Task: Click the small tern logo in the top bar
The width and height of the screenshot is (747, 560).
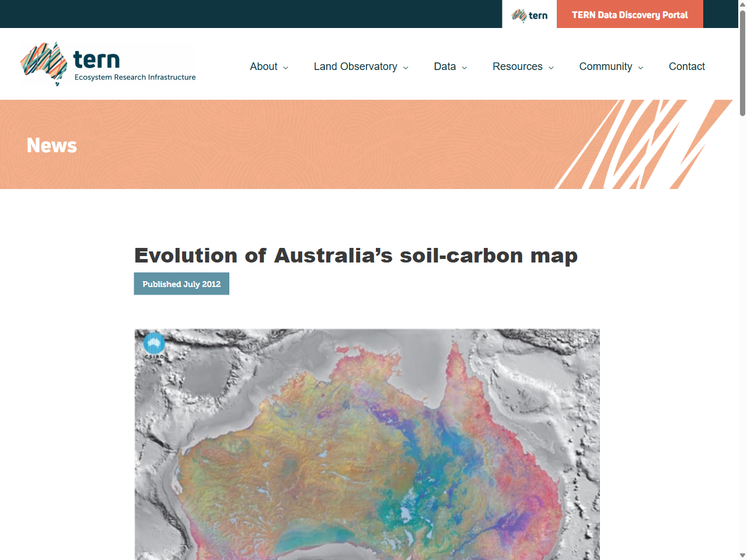Action: coord(529,15)
